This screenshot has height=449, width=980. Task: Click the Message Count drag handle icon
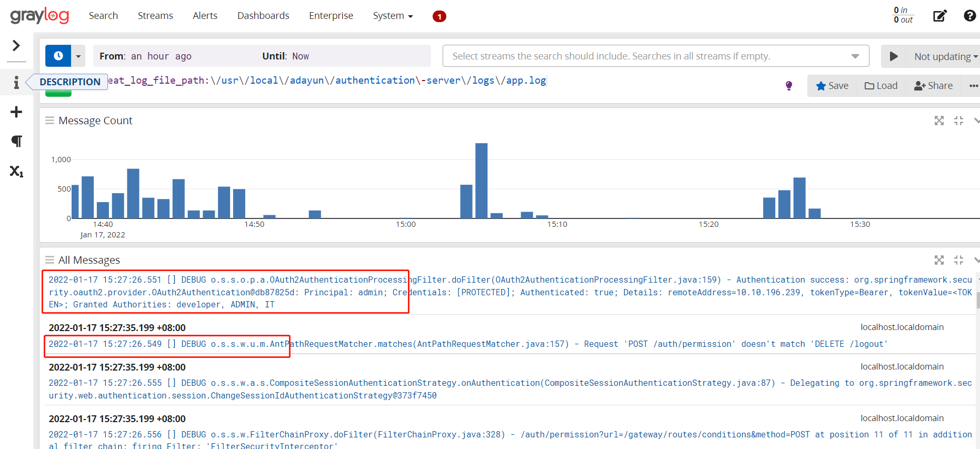click(x=49, y=121)
